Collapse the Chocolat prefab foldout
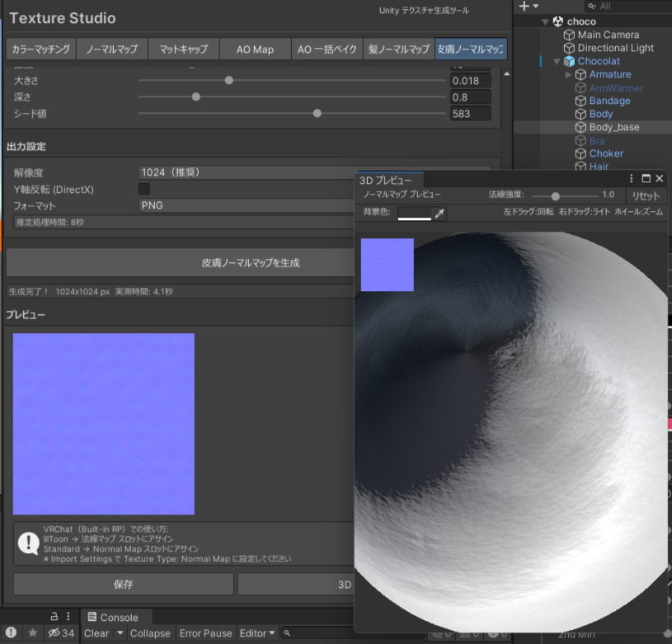The width and height of the screenshot is (672, 644). coord(557,61)
